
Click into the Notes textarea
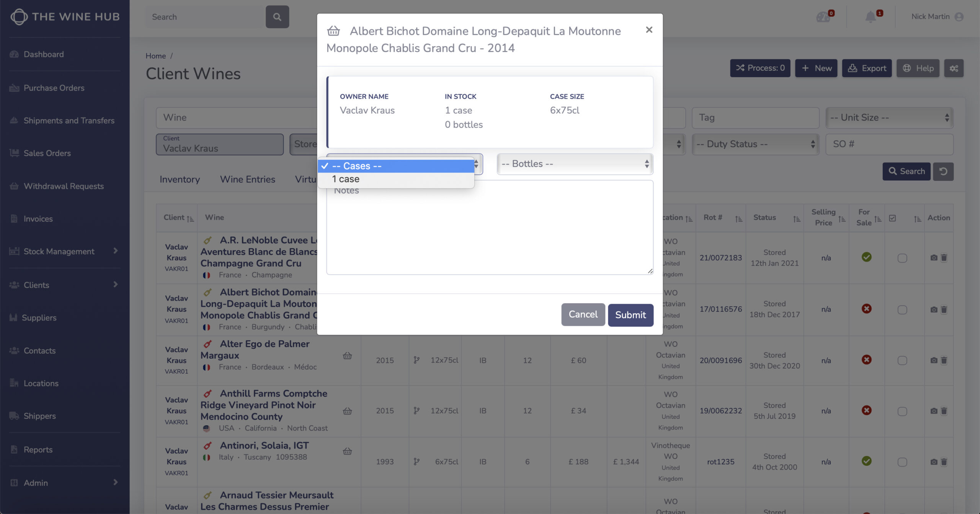[x=490, y=228]
